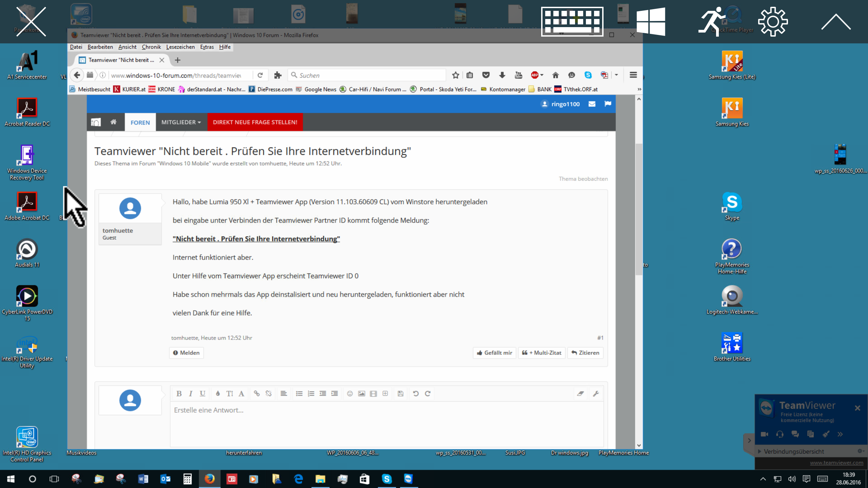Open the Lesezeichen menu
The height and width of the screenshot is (488, 868).
[180, 47]
